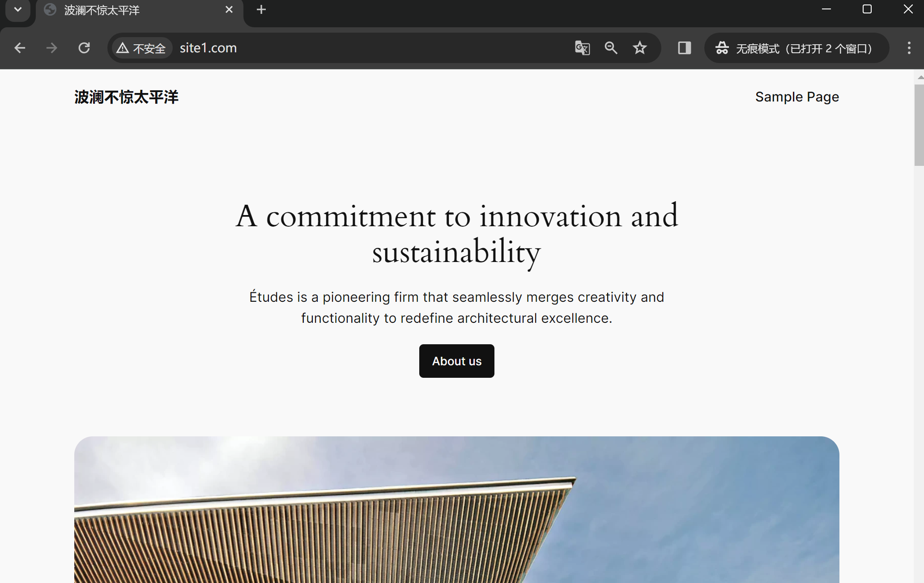This screenshot has height=583, width=924.
Task: Click the zoom magnifier icon
Action: click(x=611, y=48)
